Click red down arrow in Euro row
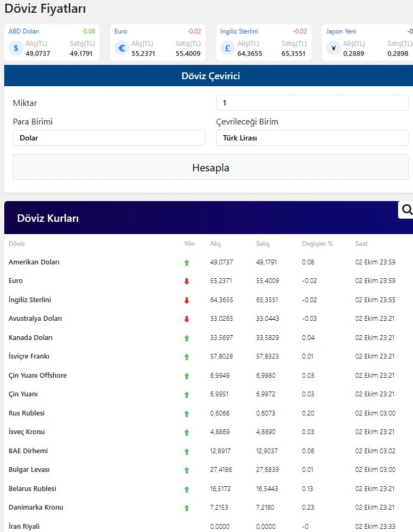Image resolution: width=413 pixels, height=532 pixels. (187, 281)
